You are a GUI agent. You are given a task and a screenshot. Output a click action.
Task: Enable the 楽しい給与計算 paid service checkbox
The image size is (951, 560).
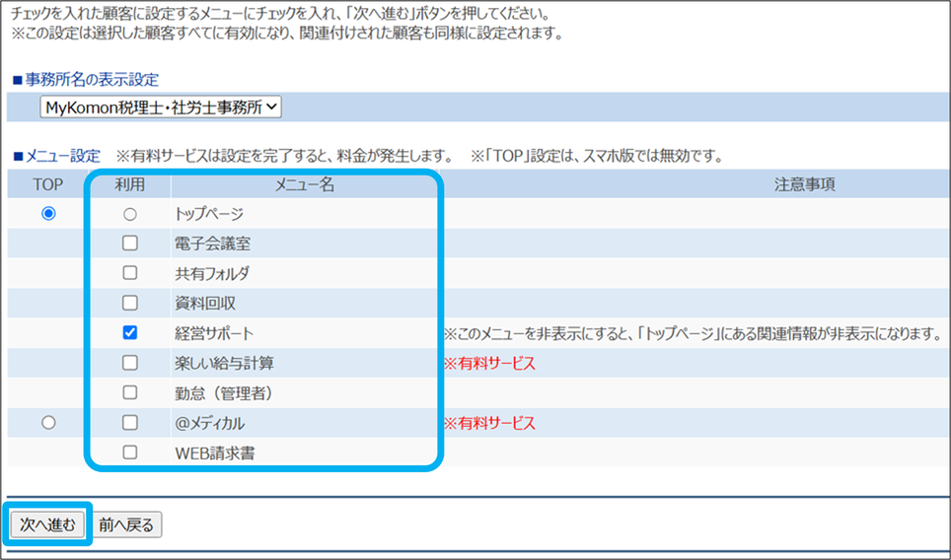tap(129, 363)
